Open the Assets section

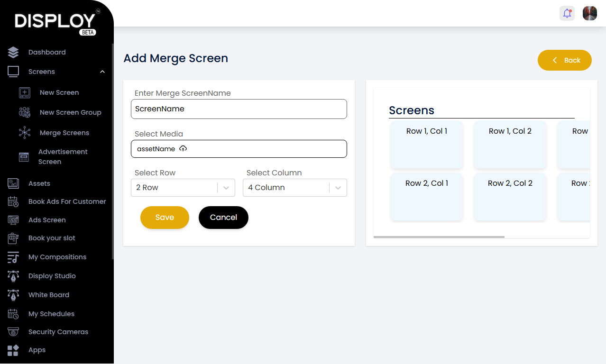point(39,183)
